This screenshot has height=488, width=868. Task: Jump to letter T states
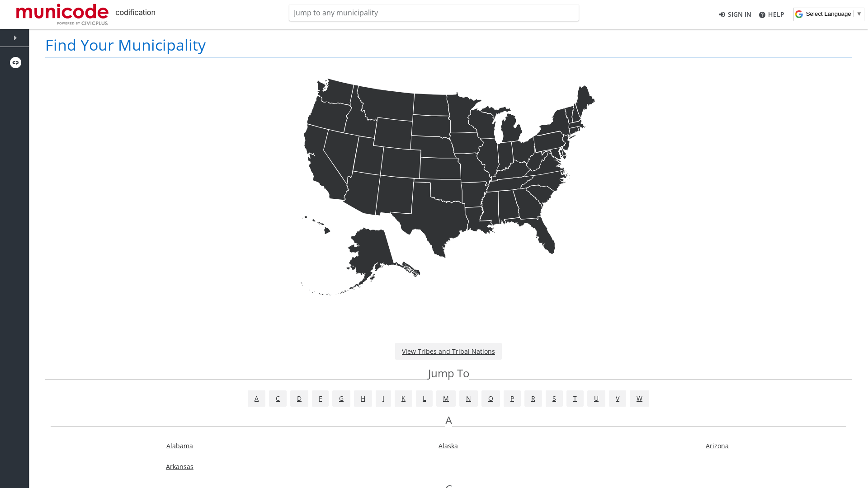pyautogui.click(x=575, y=399)
